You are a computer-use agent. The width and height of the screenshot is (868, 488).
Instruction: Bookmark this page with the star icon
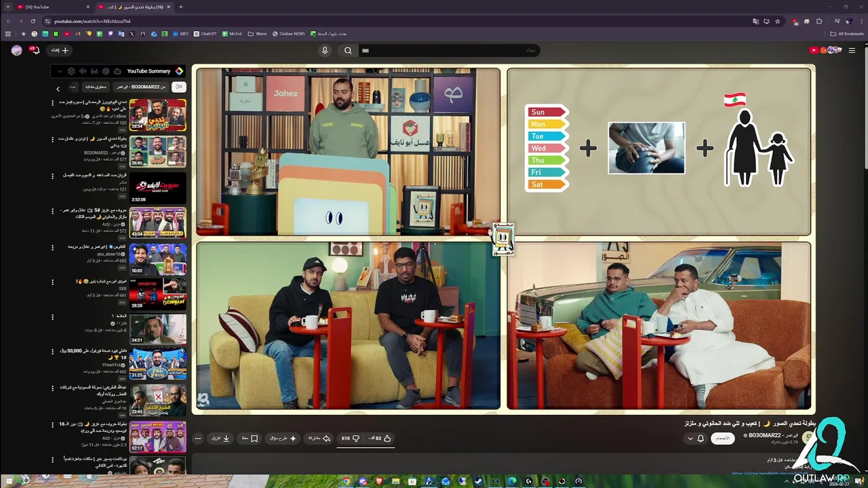tap(778, 21)
